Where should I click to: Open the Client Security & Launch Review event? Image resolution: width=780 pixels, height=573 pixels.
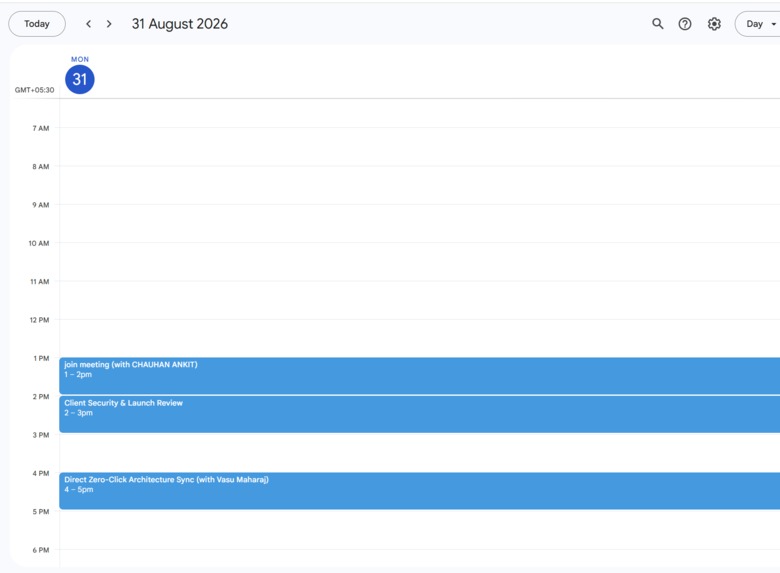(x=419, y=414)
